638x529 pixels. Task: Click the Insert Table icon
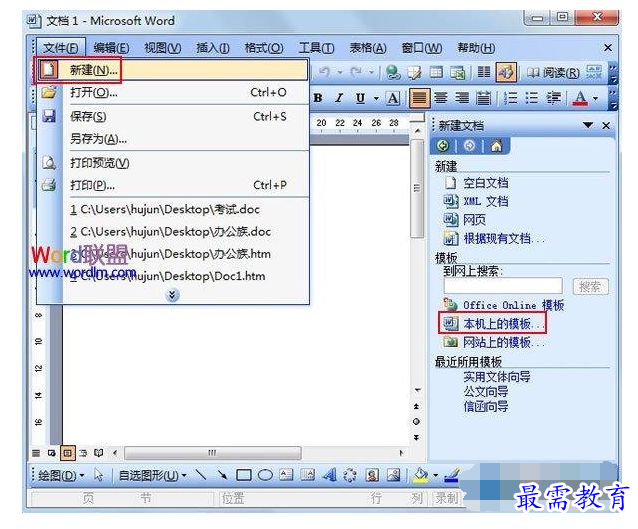point(436,72)
